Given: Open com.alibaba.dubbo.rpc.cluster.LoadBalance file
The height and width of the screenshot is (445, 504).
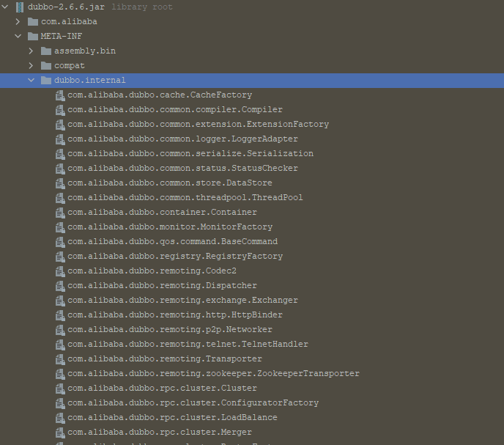Looking at the screenshot, I should click(x=172, y=418).
